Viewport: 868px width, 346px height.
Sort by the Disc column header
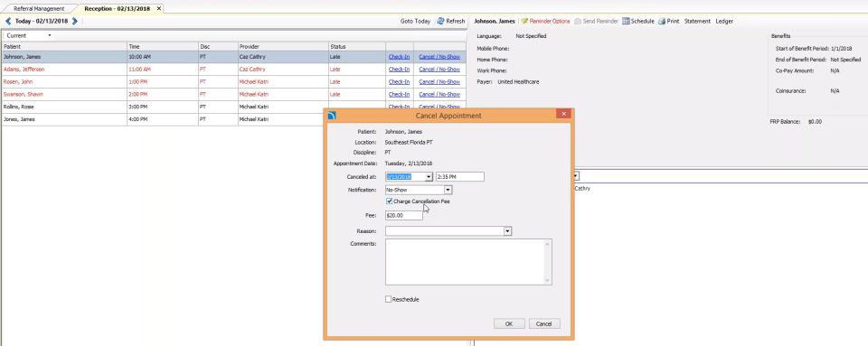(x=218, y=47)
